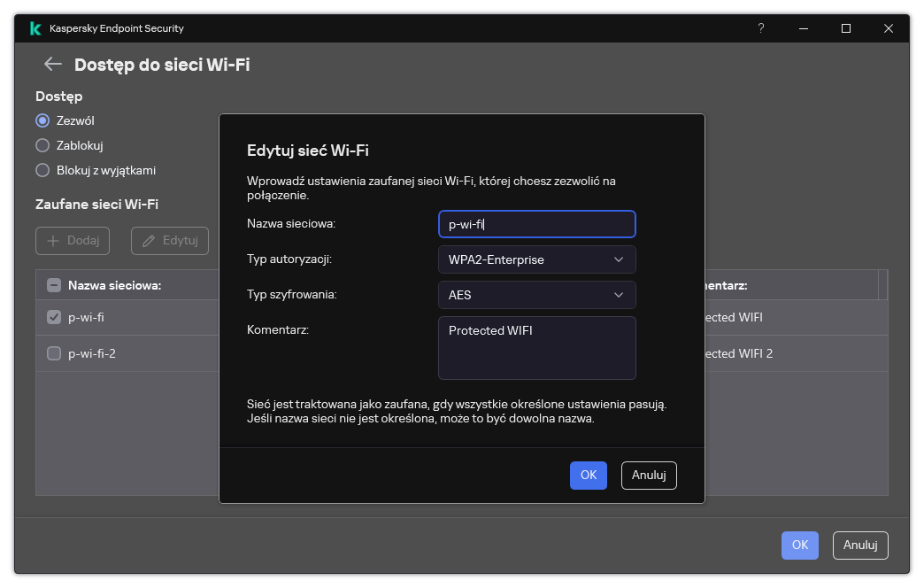Toggle the select-all checkbox in table header
This screenshot has height=588, width=924.
click(54, 285)
